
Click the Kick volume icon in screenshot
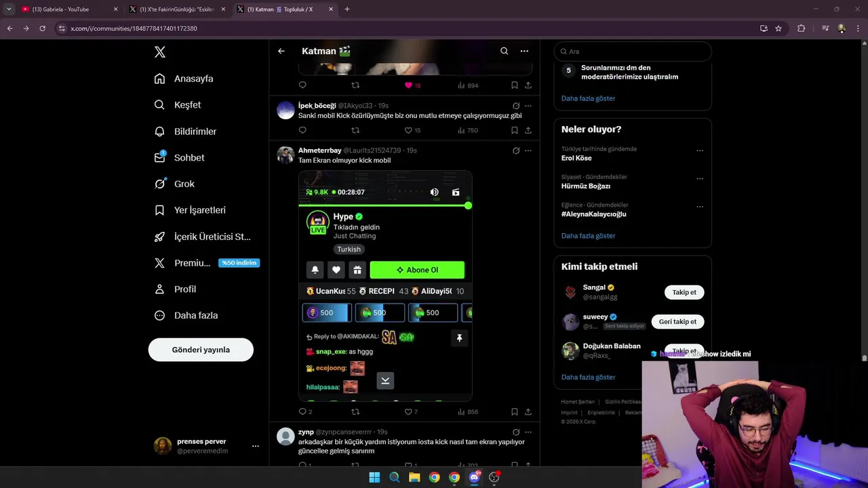click(x=434, y=192)
